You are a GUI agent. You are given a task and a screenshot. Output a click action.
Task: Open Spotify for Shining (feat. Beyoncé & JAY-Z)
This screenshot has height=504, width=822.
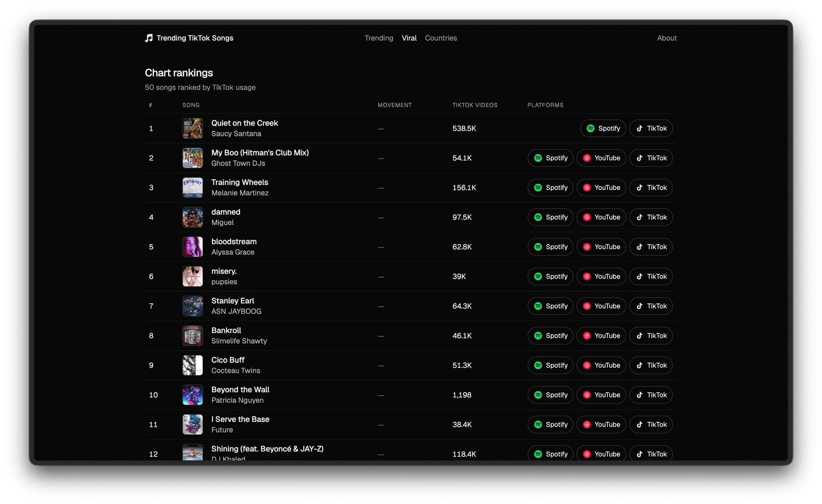[x=550, y=454]
